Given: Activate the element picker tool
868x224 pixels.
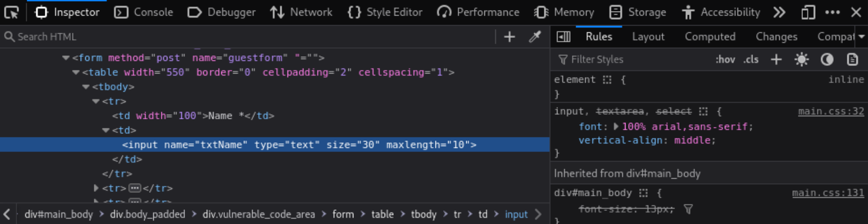Looking at the screenshot, I should tap(11, 12).
